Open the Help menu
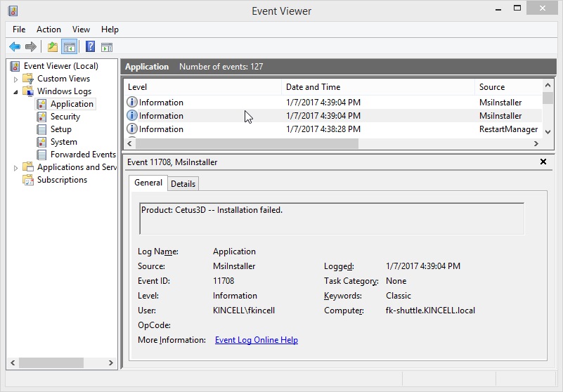This screenshot has width=563, height=392. (x=110, y=30)
